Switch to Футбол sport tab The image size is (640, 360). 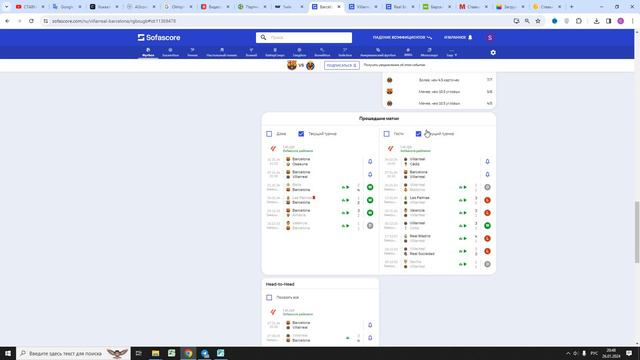pos(148,53)
